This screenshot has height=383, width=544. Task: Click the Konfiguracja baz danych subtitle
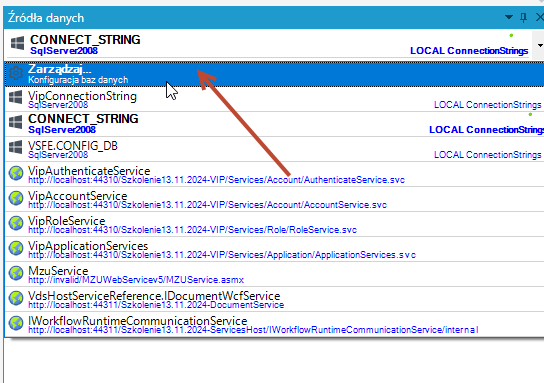[78, 80]
